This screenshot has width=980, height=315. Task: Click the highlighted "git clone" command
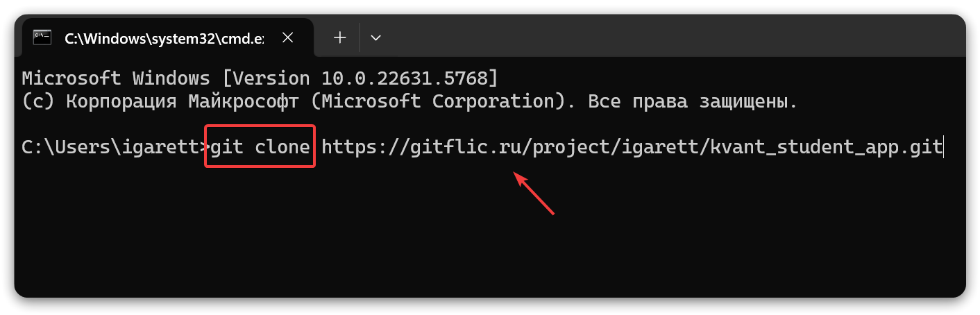click(x=260, y=147)
